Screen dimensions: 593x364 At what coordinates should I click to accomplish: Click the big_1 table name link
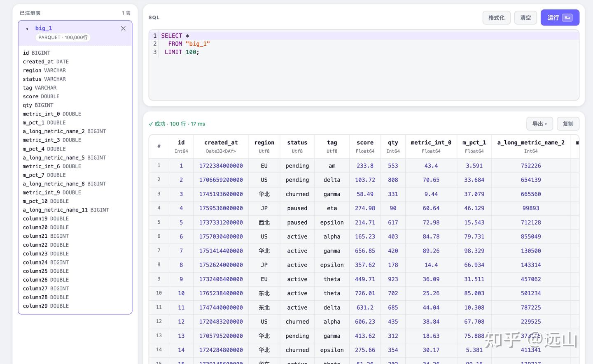click(x=44, y=28)
